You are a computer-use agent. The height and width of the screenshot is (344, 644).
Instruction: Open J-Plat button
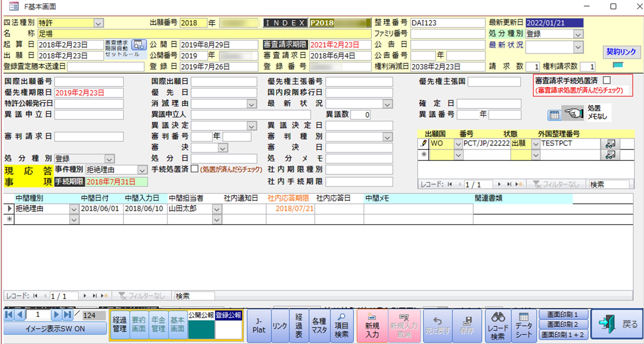click(259, 326)
